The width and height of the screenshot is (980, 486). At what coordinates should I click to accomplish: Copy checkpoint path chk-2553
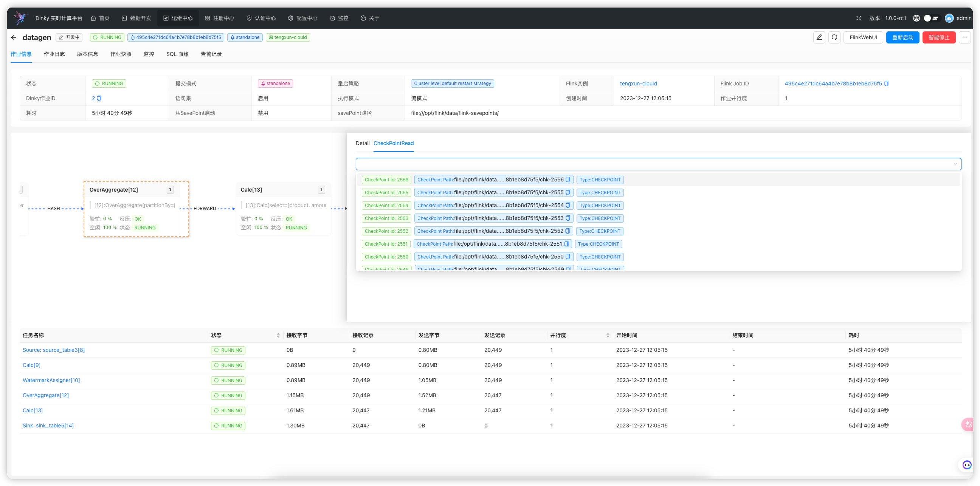point(568,218)
